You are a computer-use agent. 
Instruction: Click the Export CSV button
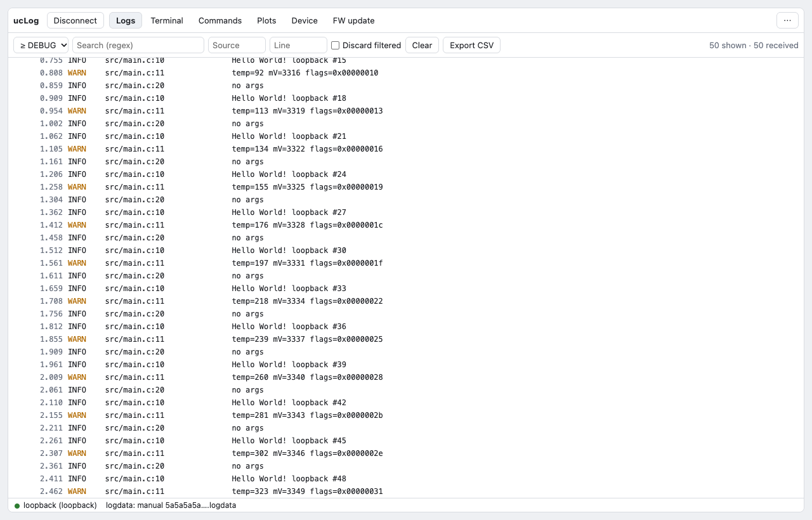(471, 45)
